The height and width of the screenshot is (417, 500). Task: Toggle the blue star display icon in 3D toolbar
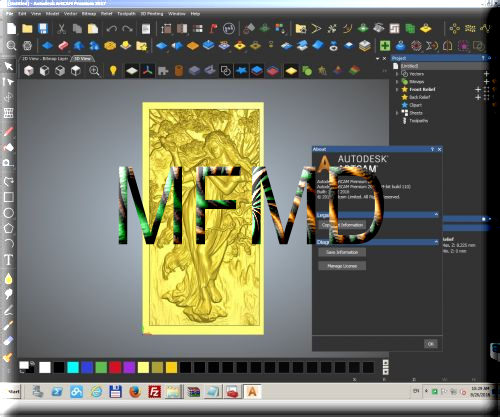pos(241,71)
